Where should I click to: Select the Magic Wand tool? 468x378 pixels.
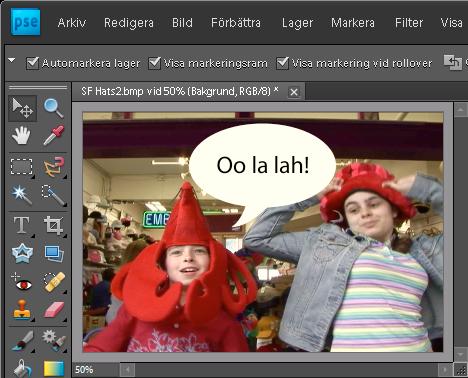[22, 194]
